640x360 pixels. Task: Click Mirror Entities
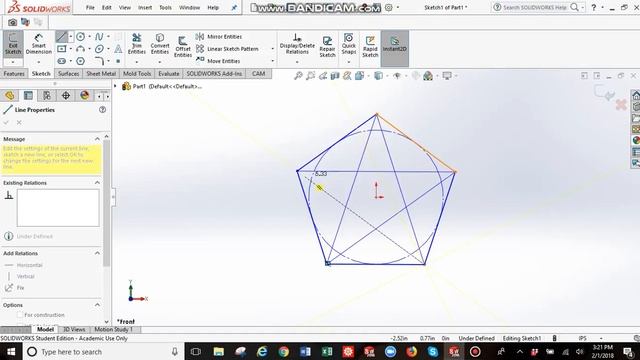pos(219,37)
